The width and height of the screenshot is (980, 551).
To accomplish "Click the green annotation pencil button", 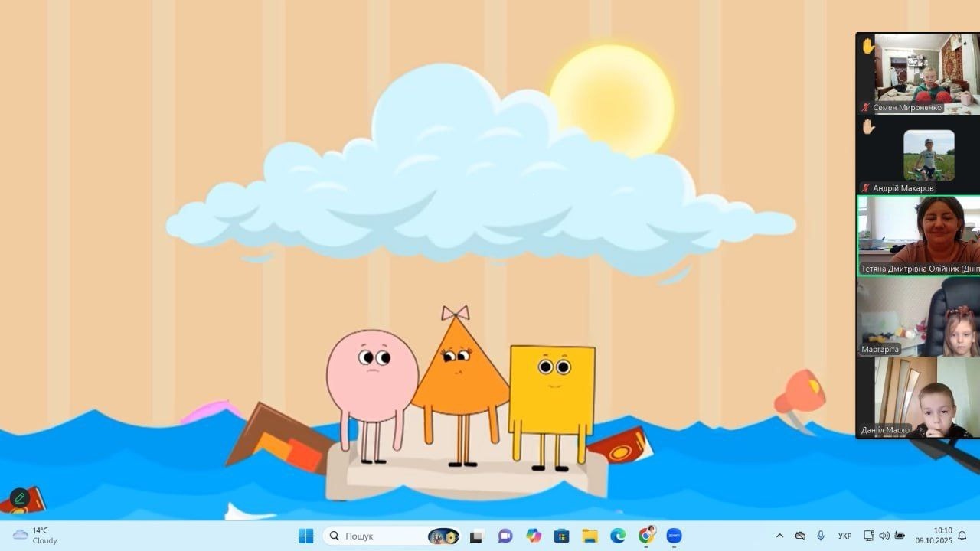I will (x=20, y=498).
